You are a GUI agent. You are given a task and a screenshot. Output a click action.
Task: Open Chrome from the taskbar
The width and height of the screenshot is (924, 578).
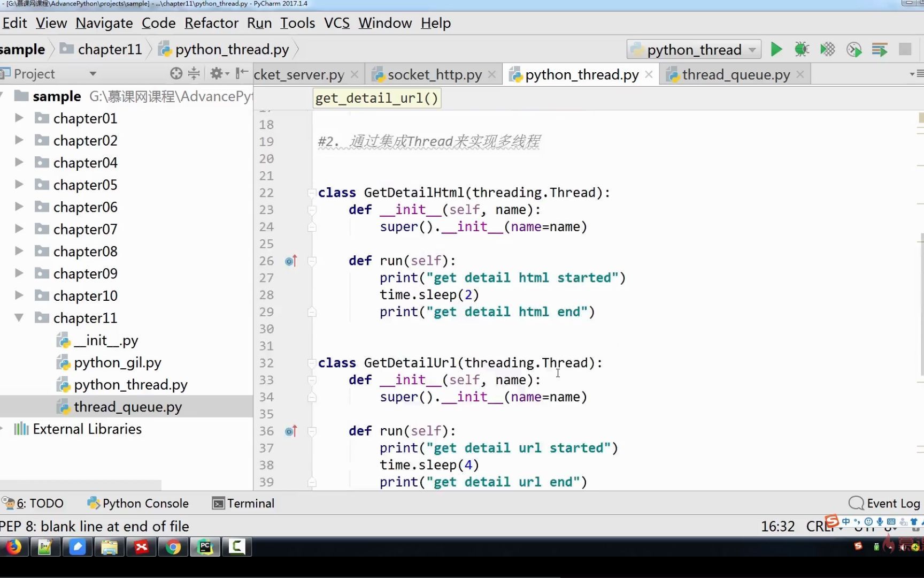[x=173, y=547]
